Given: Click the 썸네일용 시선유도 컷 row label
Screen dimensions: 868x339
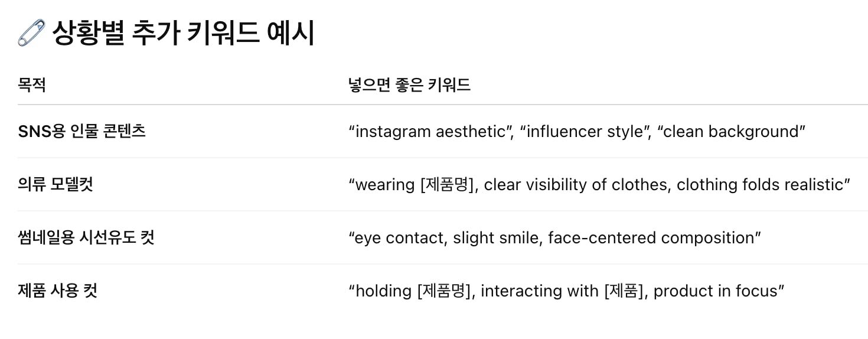Looking at the screenshot, I should (x=86, y=237).
